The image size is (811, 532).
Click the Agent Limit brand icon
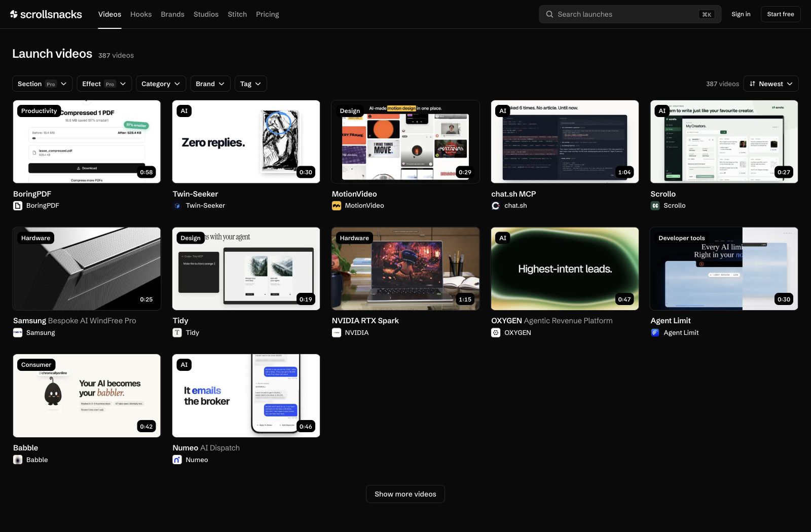point(655,333)
